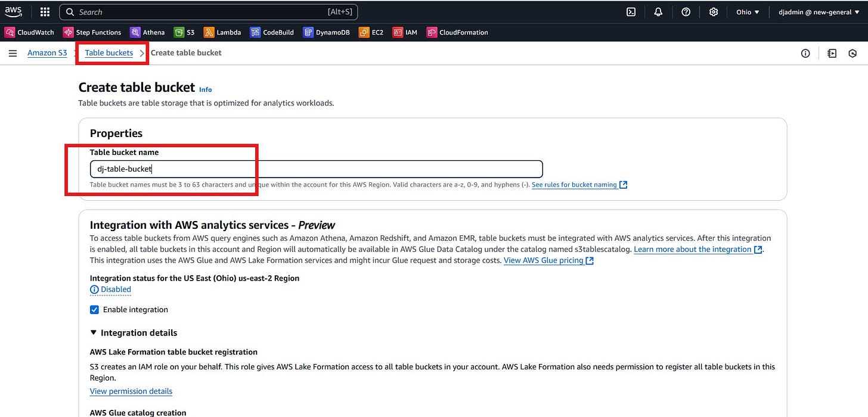868x417 pixels.
Task: Expand the Ohio region dropdown
Action: tap(748, 12)
